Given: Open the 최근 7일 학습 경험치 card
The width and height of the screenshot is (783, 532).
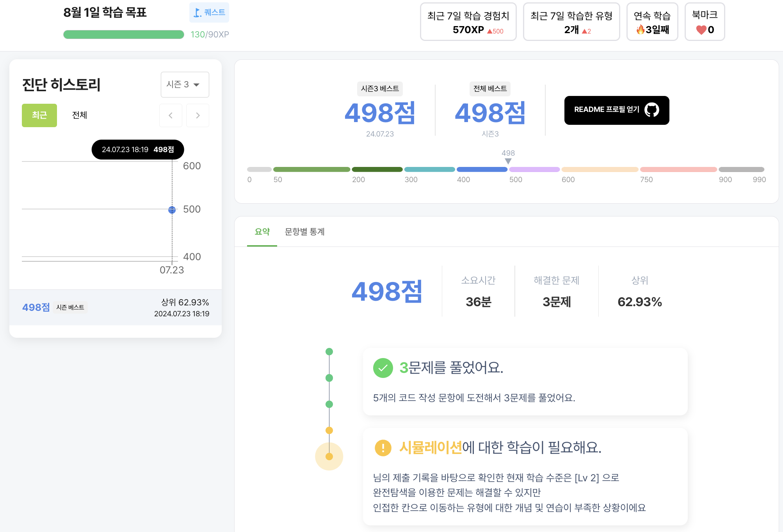Looking at the screenshot, I should point(468,22).
